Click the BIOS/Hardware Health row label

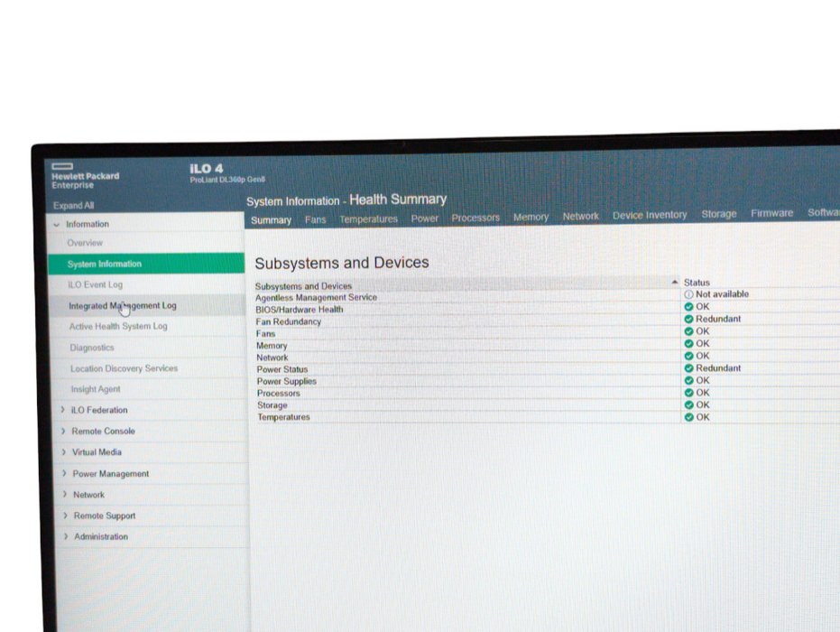pos(300,310)
